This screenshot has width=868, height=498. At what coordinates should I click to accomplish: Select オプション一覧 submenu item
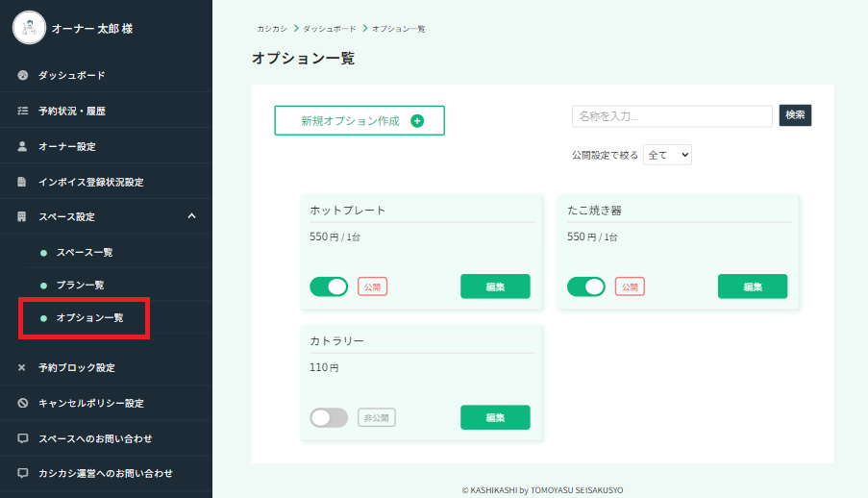tap(89, 317)
